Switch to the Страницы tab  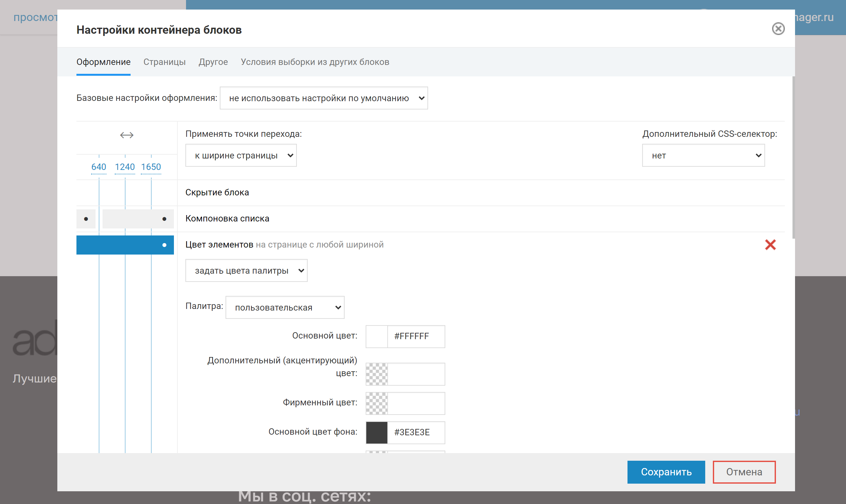pos(164,62)
